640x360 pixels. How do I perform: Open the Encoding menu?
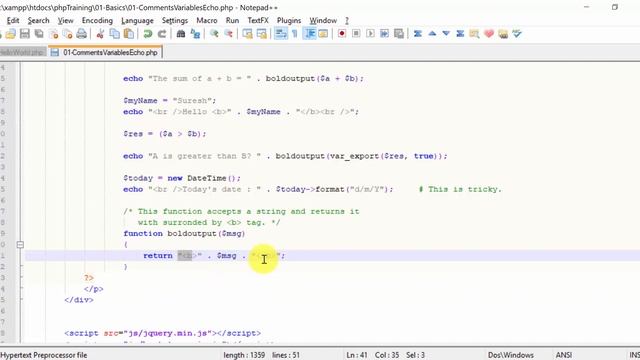97,20
